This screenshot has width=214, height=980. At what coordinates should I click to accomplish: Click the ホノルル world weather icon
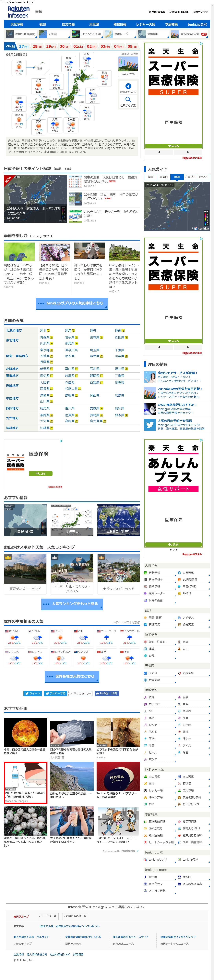14,638
